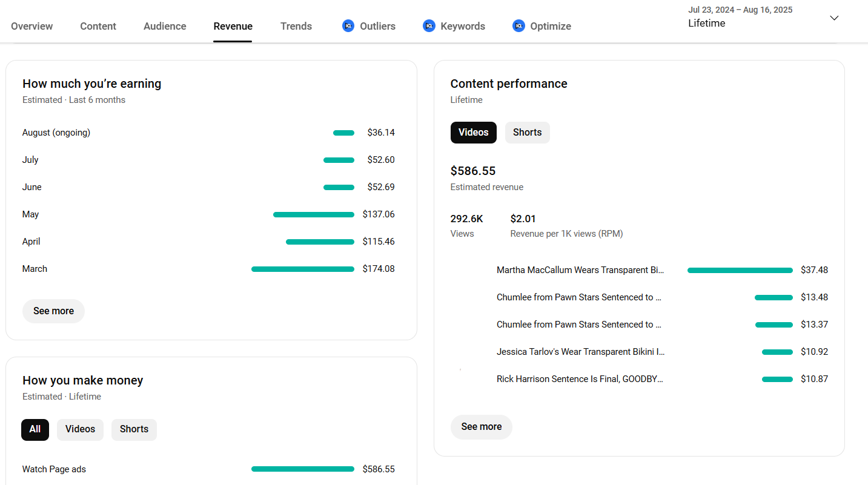Screen dimensions: 868x485
Task: Filter How you make money by Videos
Action: coord(80,429)
